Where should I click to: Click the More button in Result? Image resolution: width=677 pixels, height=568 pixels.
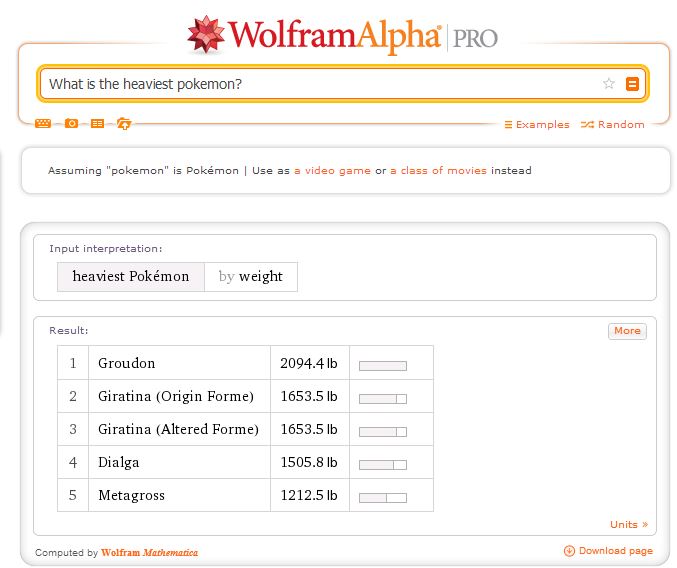627,331
